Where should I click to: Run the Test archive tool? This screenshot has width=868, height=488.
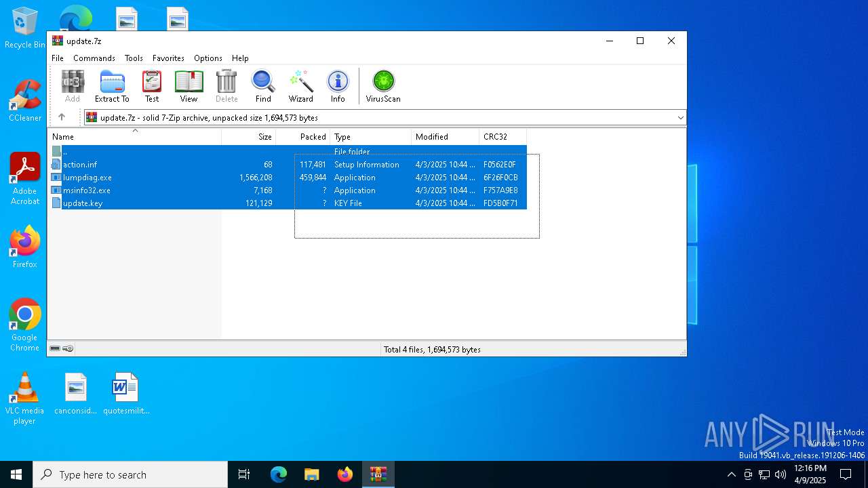(x=152, y=86)
